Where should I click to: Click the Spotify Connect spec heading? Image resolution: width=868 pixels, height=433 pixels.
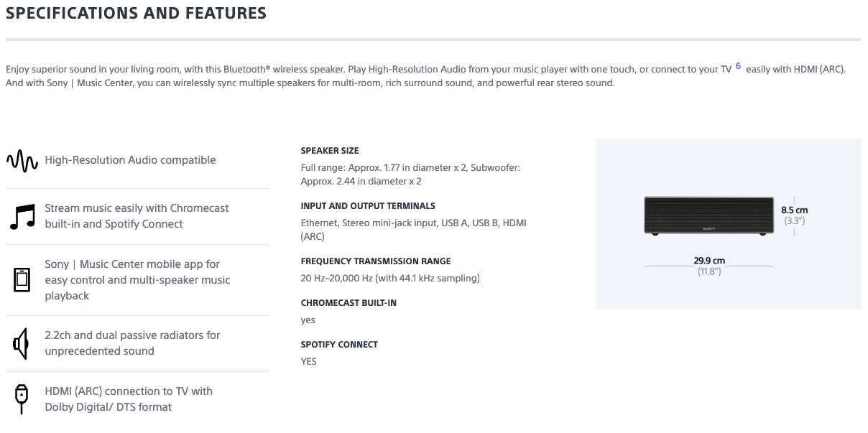click(x=339, y=345)
